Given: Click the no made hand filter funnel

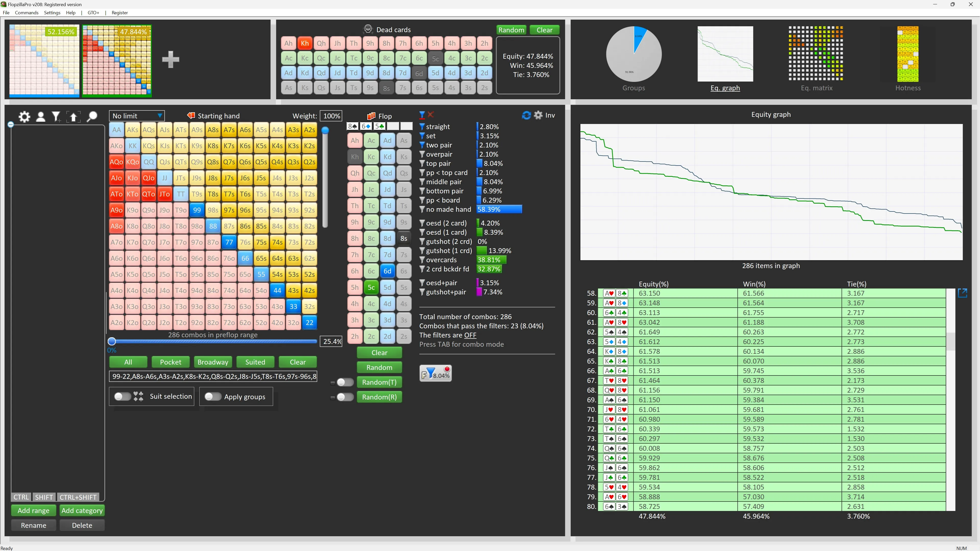Looking at the screenshot, I should point(422,209).
